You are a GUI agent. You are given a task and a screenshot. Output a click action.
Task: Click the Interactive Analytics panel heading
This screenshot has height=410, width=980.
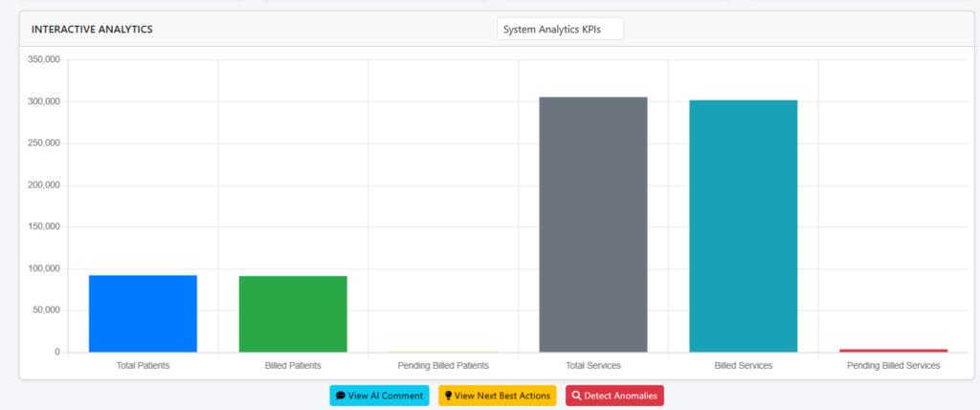92,30
